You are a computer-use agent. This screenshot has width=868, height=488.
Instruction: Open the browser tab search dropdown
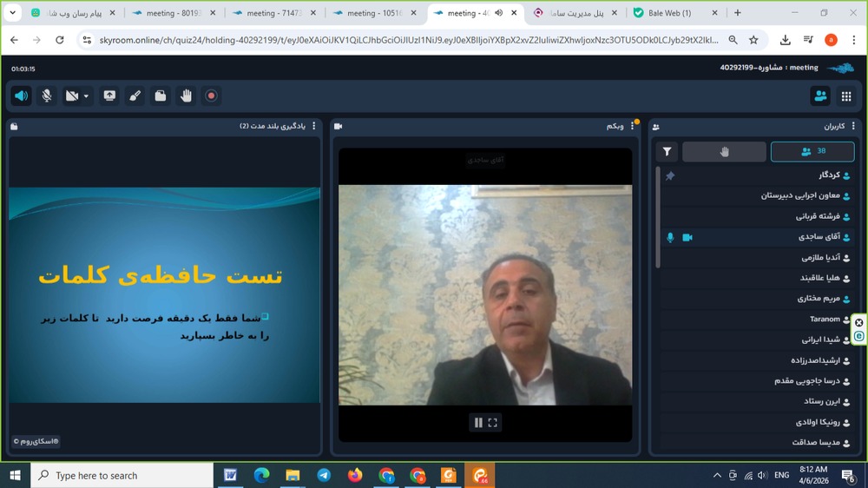coord(12,13)
